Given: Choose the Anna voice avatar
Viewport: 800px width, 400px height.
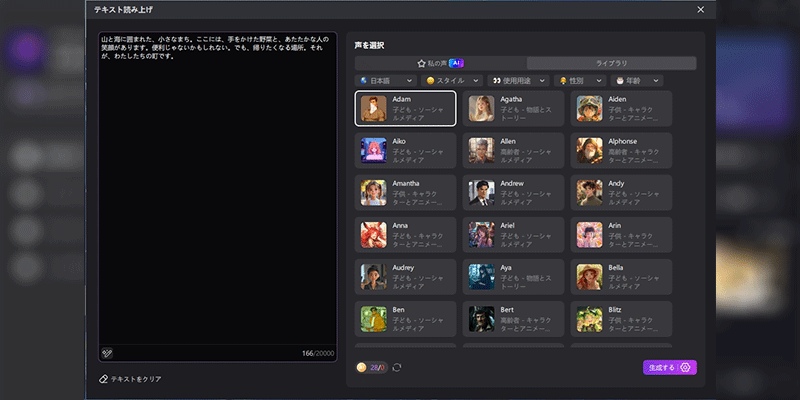Looking at the screenshot, I should [373, 235].
